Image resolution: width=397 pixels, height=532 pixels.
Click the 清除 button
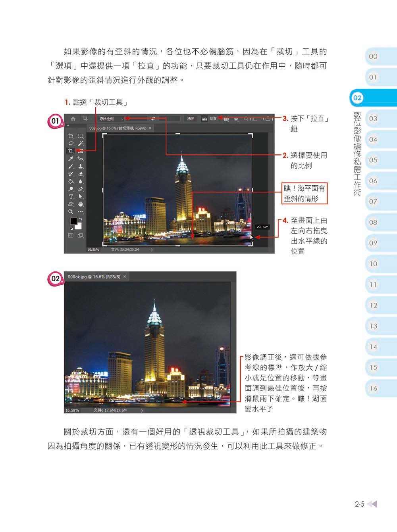191,119
